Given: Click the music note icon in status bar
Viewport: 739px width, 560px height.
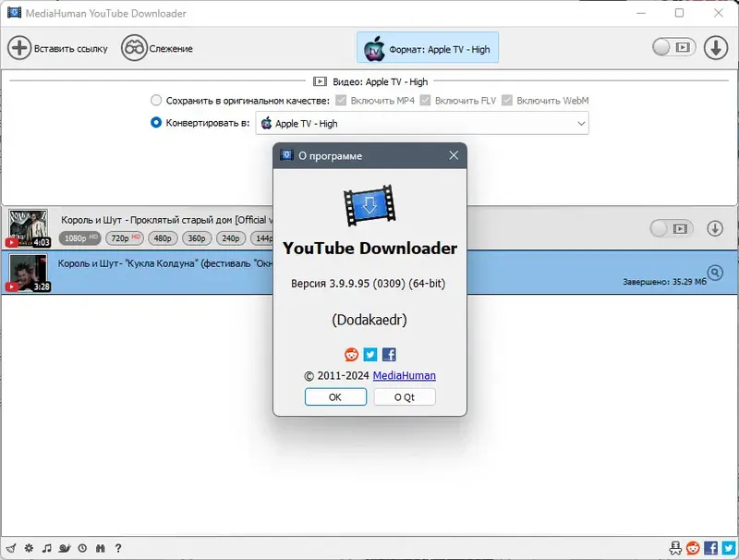Looking at the screenshot, I should [46, 548].
